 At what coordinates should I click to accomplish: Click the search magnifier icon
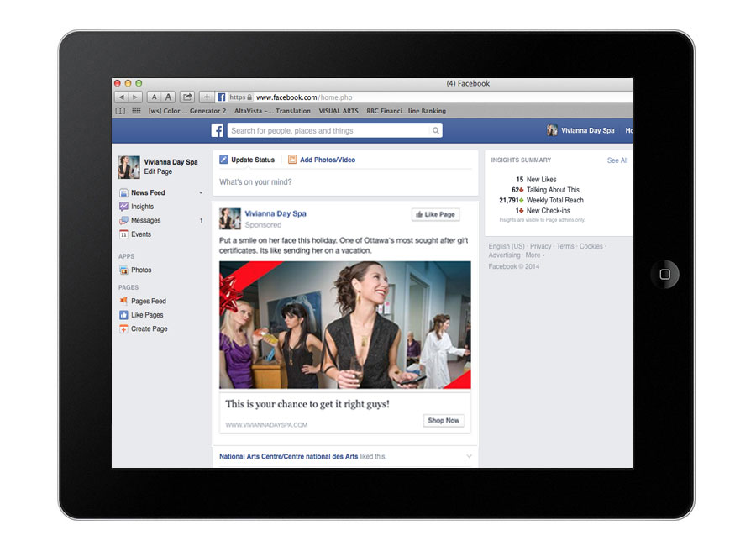pos(435,131)
